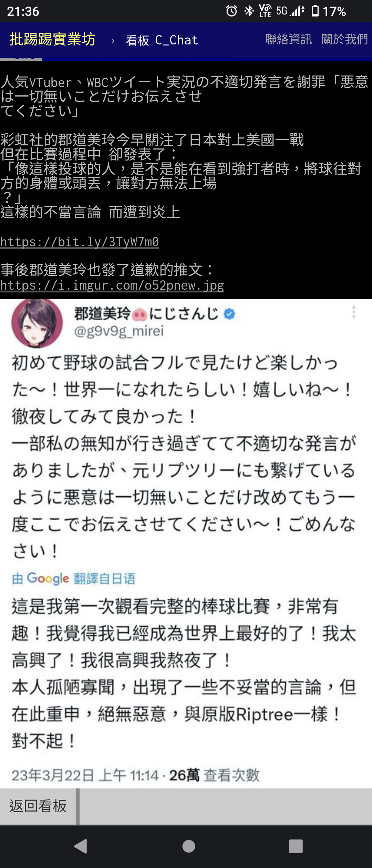Tap the battery 17% indicator icon
The image size is (372, 868).
[x=315, y=11]
